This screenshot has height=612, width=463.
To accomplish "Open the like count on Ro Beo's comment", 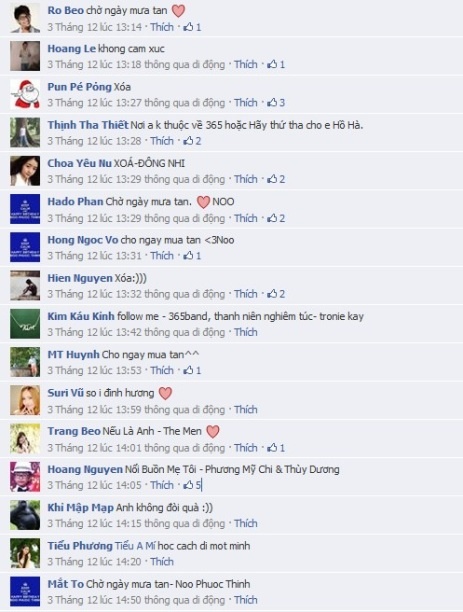I will 192,27.
